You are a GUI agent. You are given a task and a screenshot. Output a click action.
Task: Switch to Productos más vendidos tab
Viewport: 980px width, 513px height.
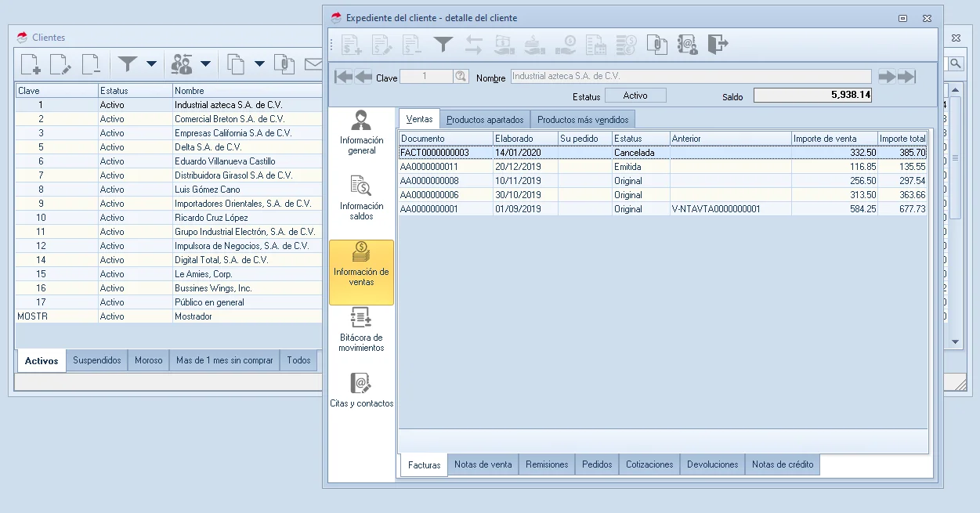(582, 120)
